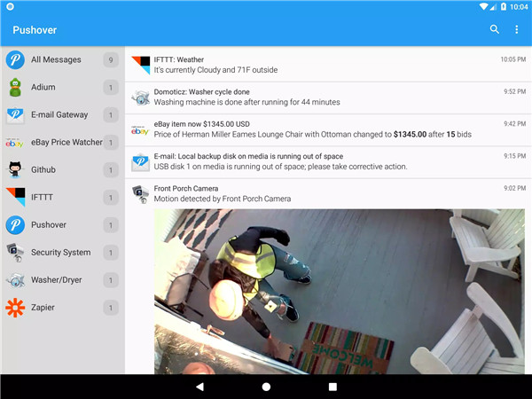This screenshot has height=399, width=532.
Task: Click the Security System camera icon
Action: [15, 252]
